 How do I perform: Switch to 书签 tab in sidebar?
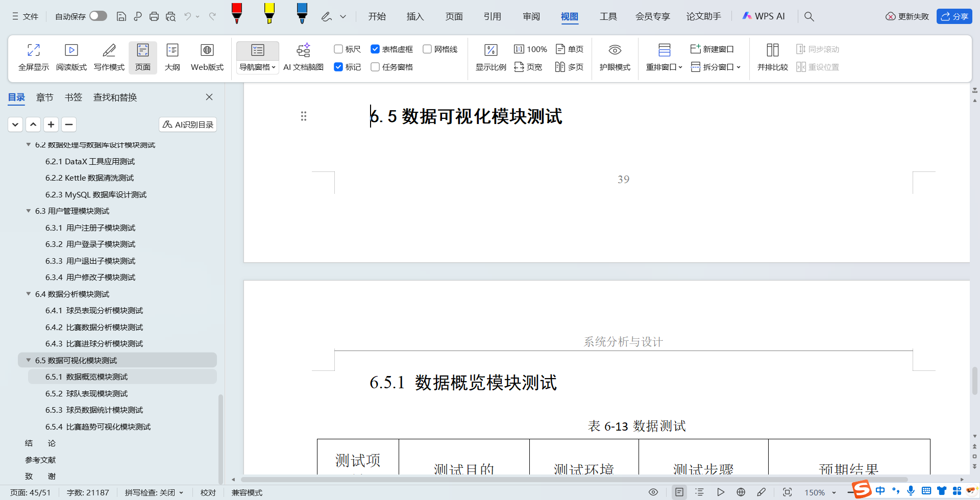tap(73, 97)
